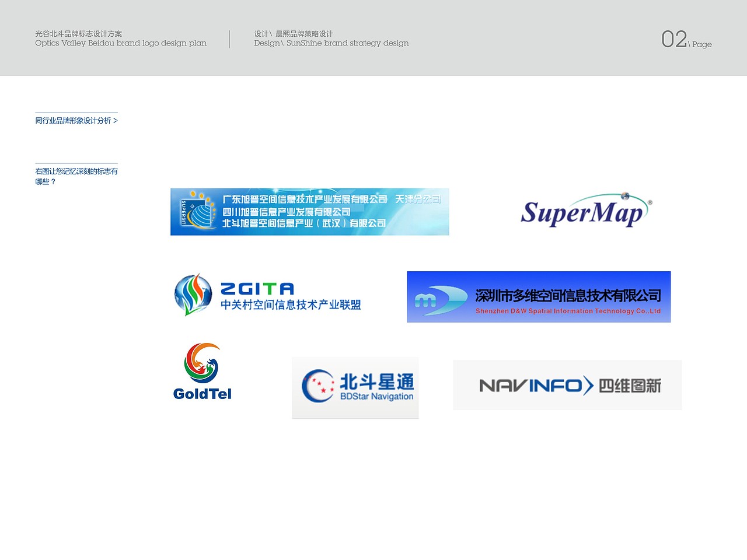Select the 北斗星通 Chinese wordmark

coord(377,382)
